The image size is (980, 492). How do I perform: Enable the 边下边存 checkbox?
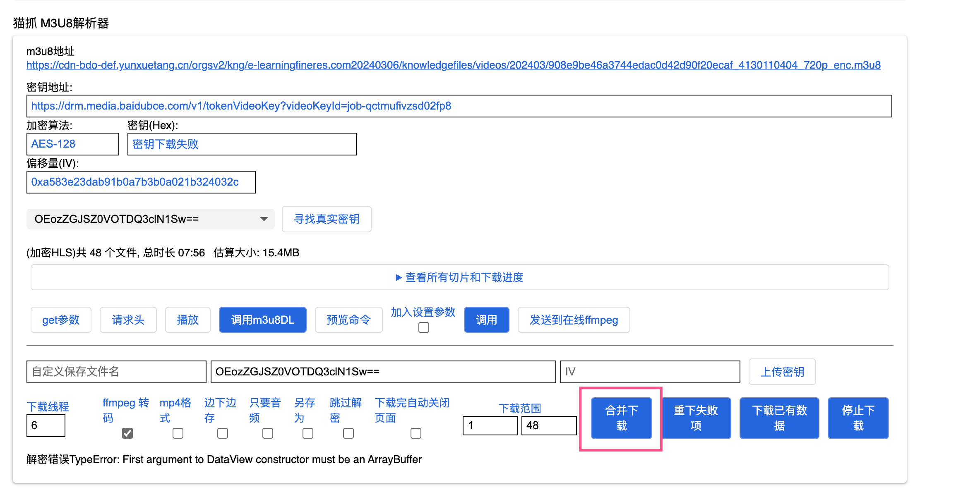pos(223,433)
